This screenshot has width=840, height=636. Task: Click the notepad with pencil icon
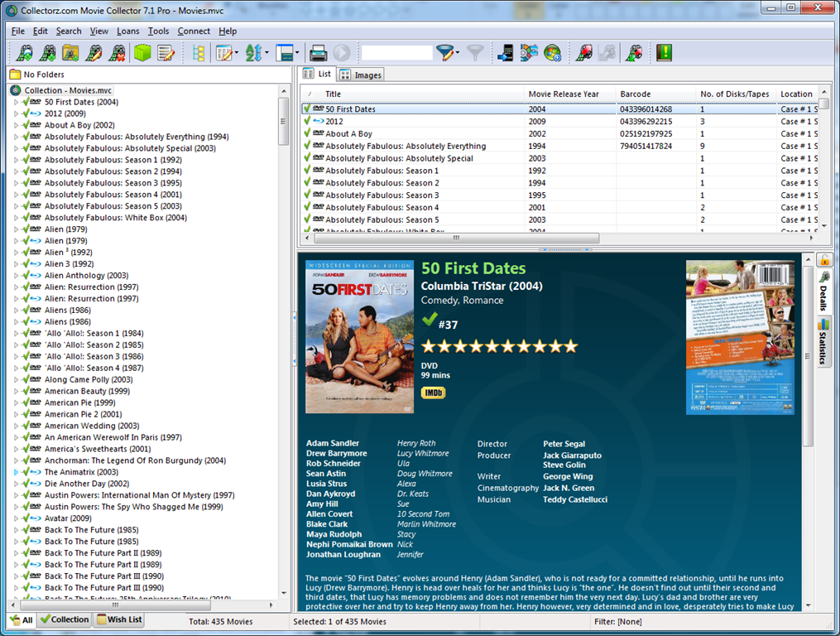tap(166, 52)
